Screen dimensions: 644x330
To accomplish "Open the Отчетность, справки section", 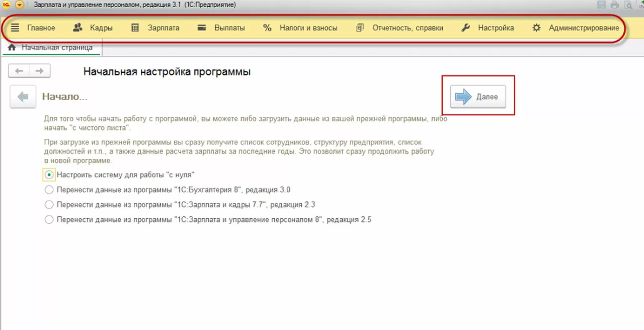I will pyautogui.click(x=399, y=28).
